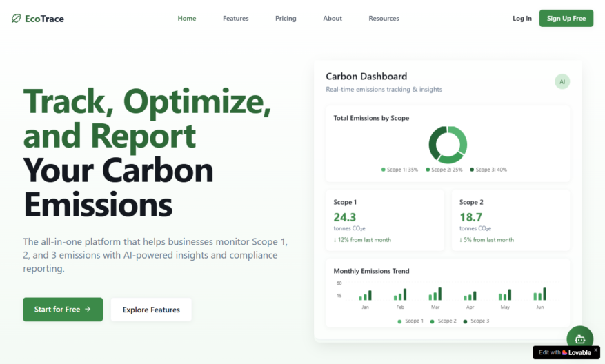
Task: Click the EcoTrace leaf logo icon
Action: (16, 18)
